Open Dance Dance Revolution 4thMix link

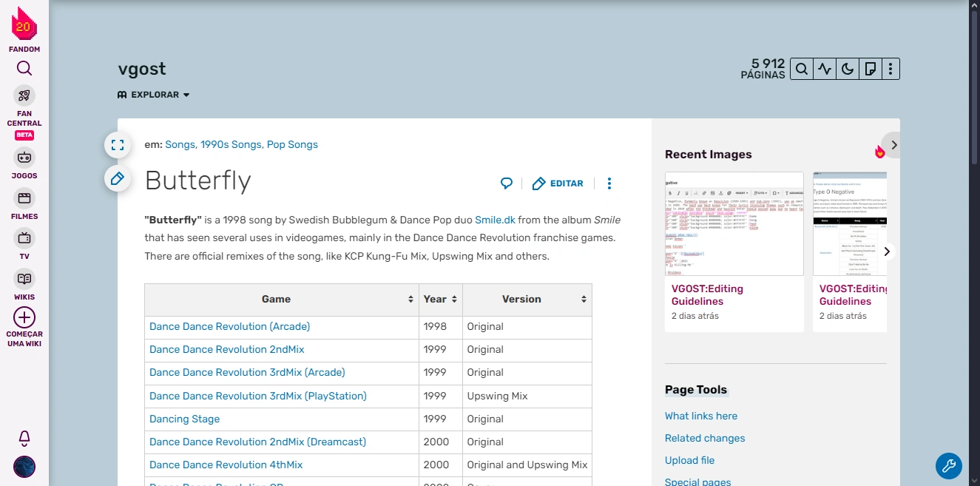(226, 465)
